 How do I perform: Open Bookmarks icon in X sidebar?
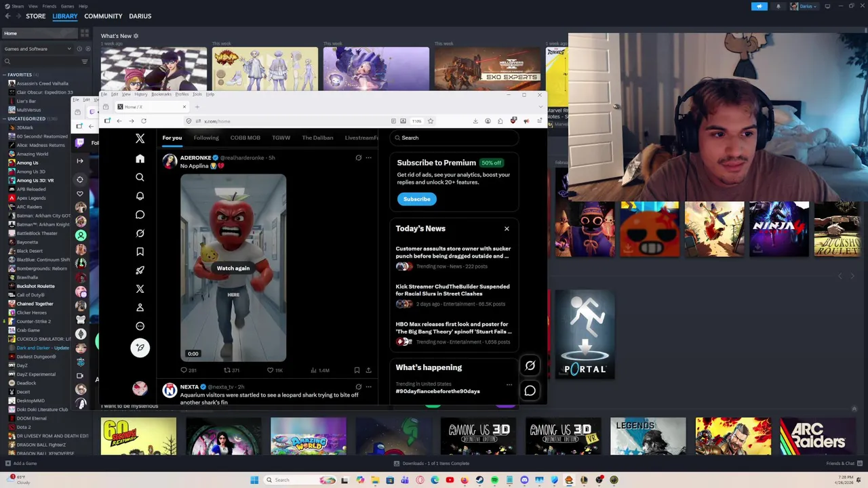pos(140,251)
